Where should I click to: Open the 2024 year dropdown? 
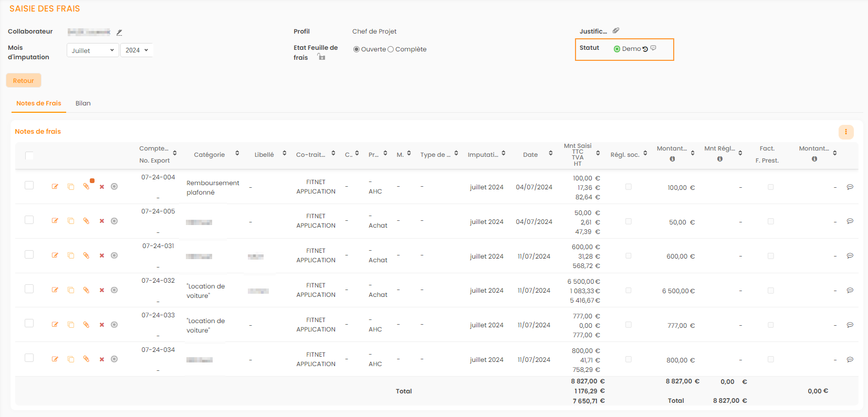(x=137, y=50)
